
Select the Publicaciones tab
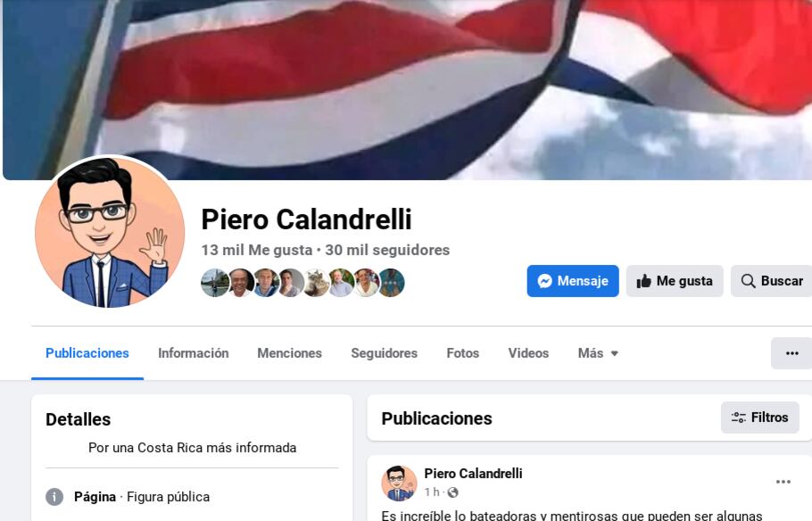pyautogui.click(x=87, y=353)
